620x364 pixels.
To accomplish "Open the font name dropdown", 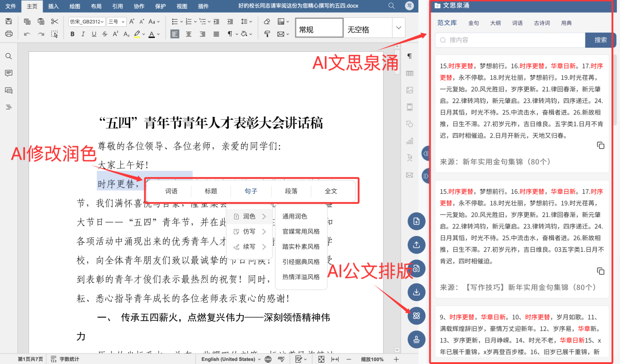I will click(x=87, y=21).
